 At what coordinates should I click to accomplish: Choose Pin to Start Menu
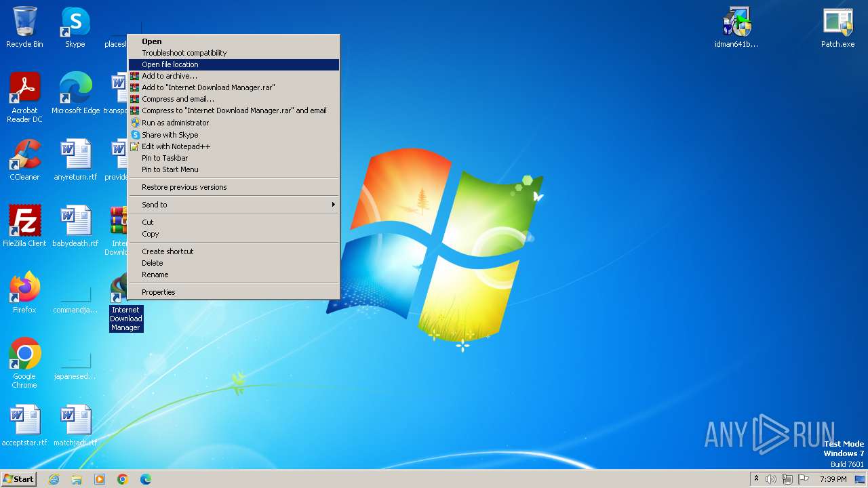pos(234,169)
